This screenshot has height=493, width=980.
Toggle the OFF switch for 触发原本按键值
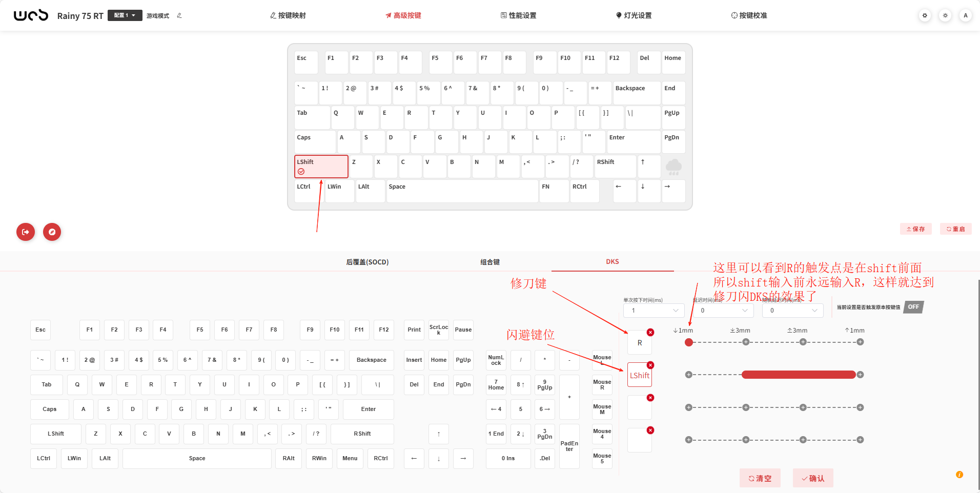(x=913, y=307)
